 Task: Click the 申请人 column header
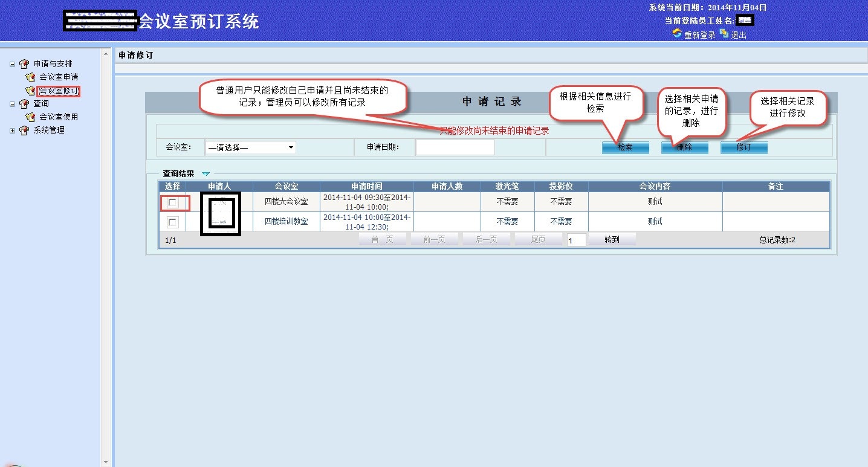[x=219, y=187]
